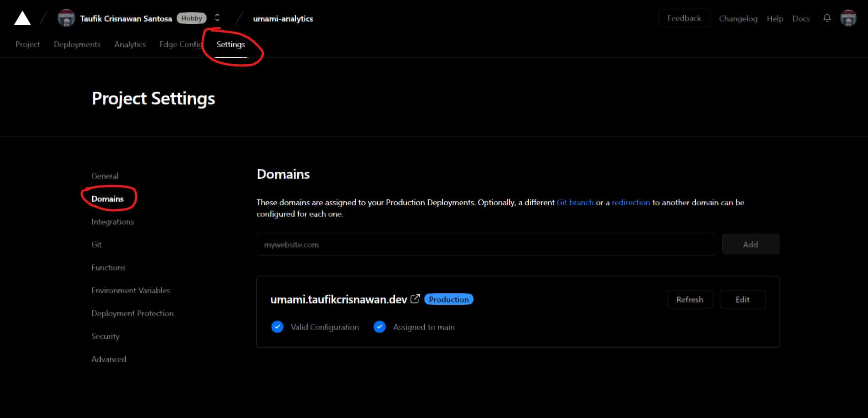
Task: Open the redirection link
Action: pyautogui.click(x=630, y=202)
